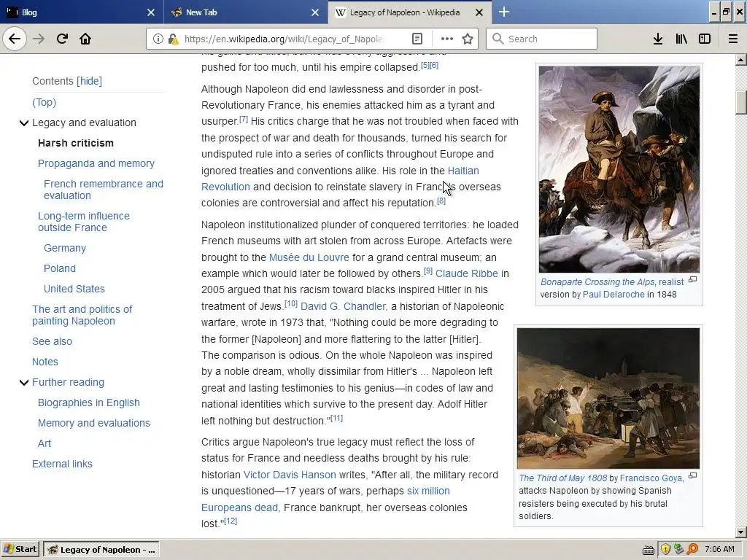747x560 pixels.
Task: Jump to Germany section
Action: tap(65, 249)
